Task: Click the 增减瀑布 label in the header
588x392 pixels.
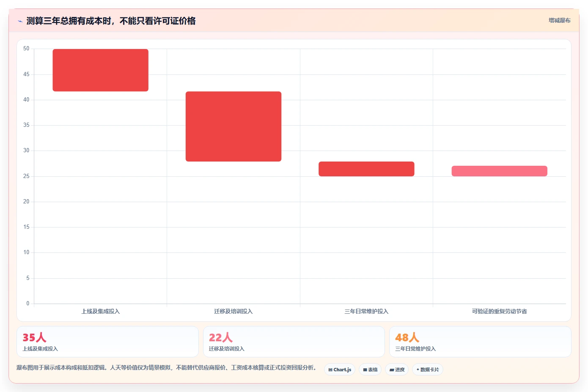Action: coord(559,20)
